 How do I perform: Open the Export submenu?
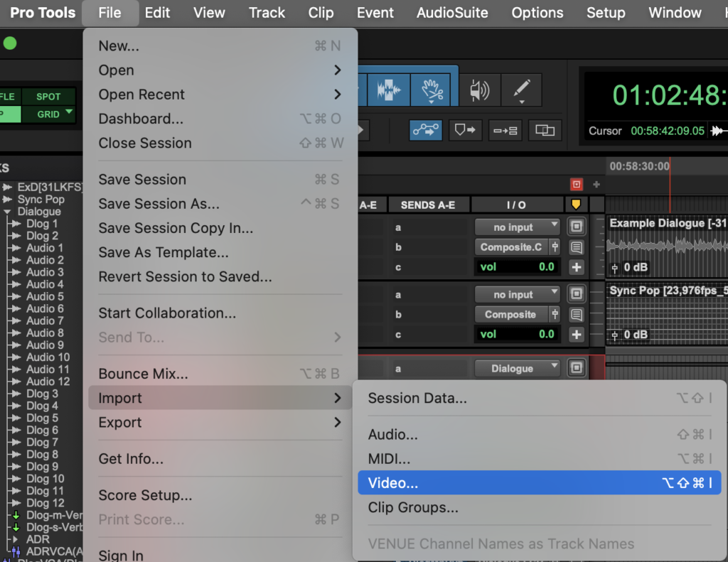tap(219, 423)
